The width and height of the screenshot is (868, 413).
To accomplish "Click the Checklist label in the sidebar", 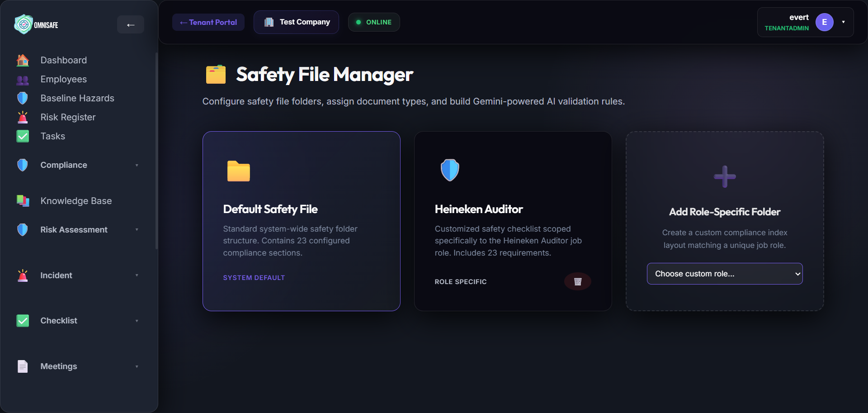I will [59, 321].
